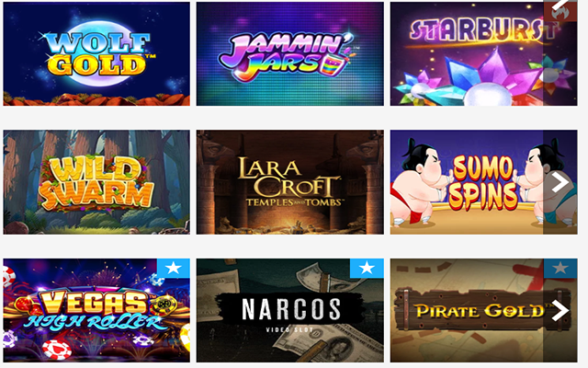Click the Jammin' Jars rainbow jar icon
The image size is (588, 368).
pos(334,64)
